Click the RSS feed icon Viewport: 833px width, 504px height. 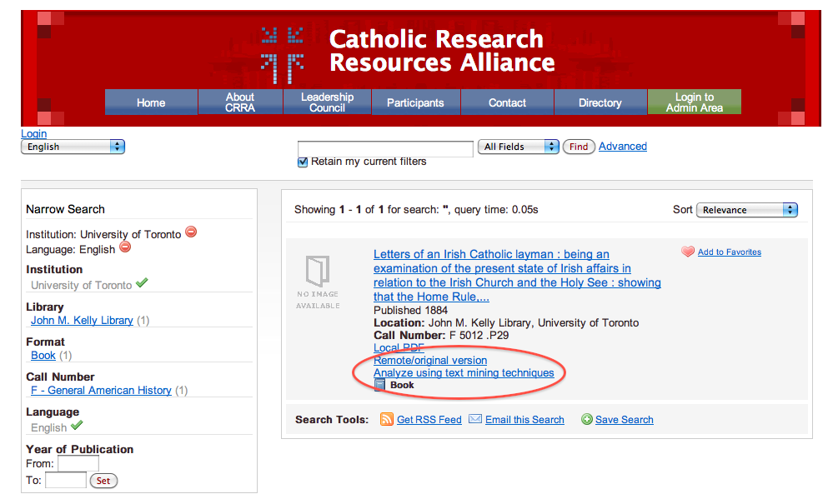[x=386, y=419]
